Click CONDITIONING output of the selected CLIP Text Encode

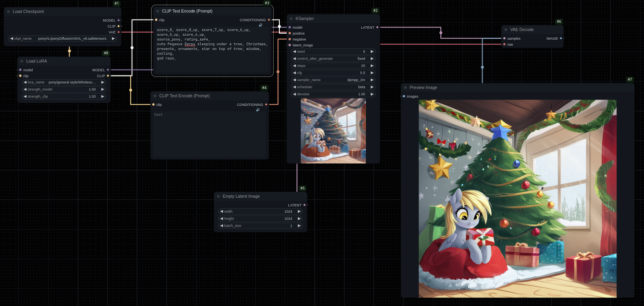(x=269, y=20)
